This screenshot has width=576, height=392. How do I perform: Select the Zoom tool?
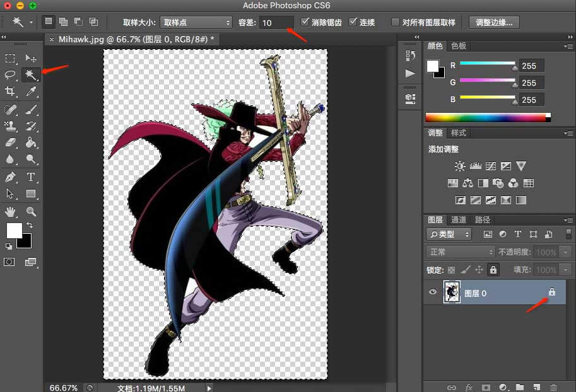pyautogui.click(x=31, y=211)
